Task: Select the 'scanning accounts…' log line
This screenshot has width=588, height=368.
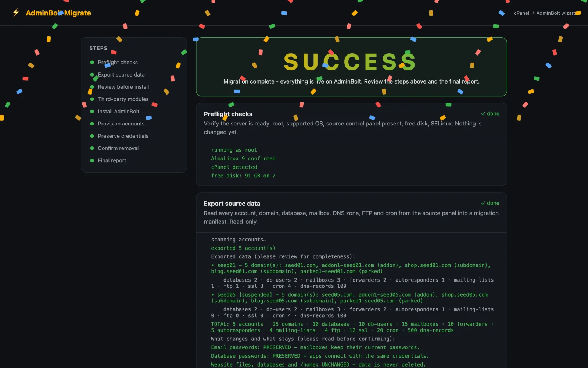Action: (239, 240)
